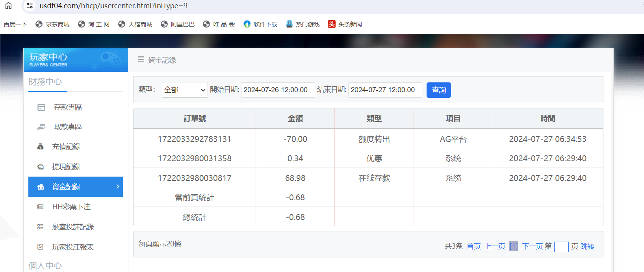Image resolution: width=644 pixels, height=272 pixels.
Task: Click the 跳转 jump link
Action: (x=587, y=246)
